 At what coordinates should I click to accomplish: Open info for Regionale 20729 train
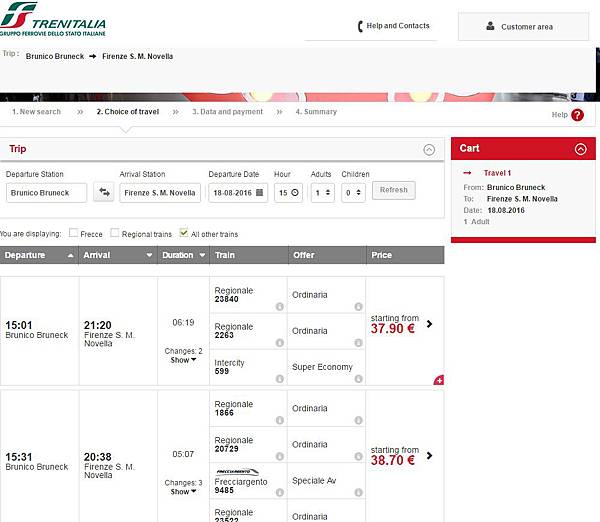tap(280, 456)
